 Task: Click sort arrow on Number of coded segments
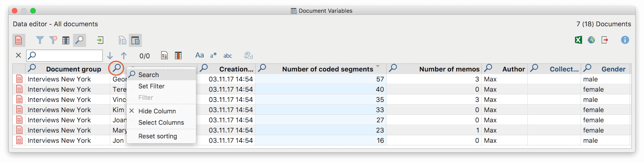point(378,66)
